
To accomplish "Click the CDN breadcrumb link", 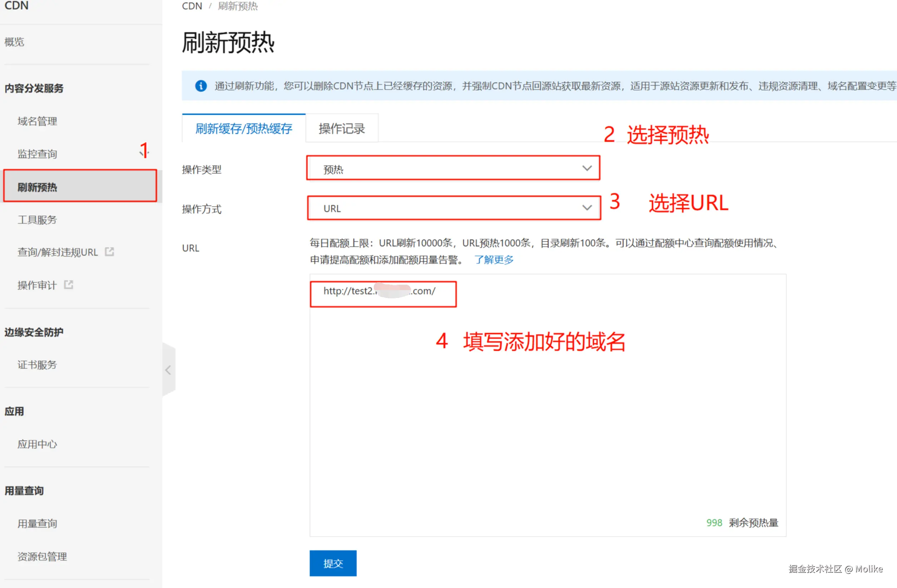I will [x=192, y=6].
